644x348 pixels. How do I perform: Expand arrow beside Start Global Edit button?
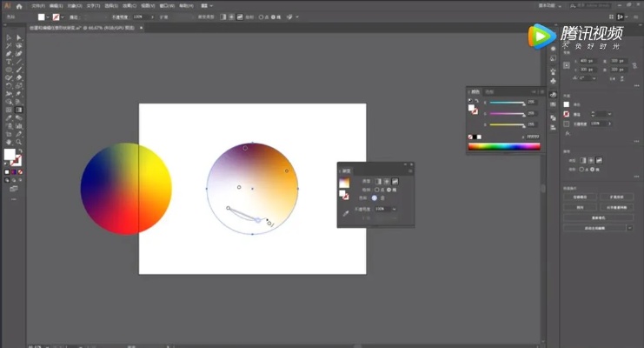[629, 227]
